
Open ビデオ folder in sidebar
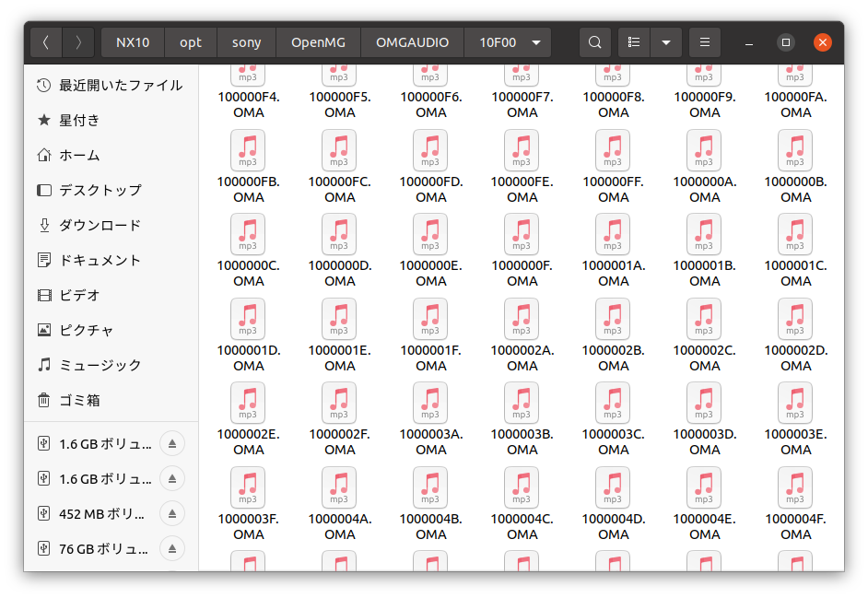(111, 295)
